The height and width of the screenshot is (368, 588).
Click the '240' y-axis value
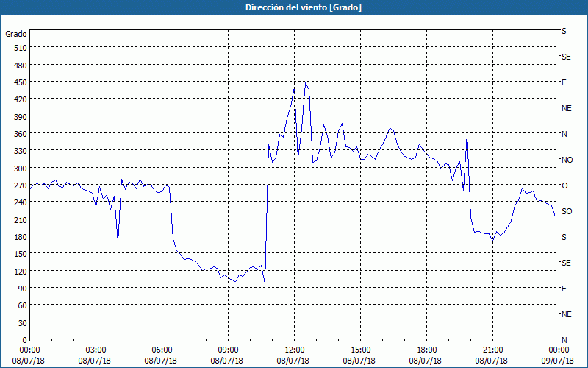tap(21, 202)
